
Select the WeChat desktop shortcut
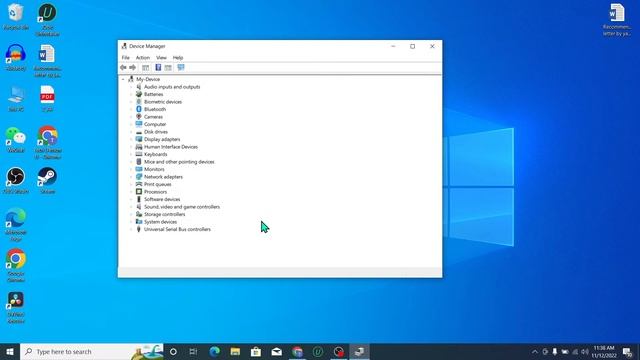point(16,140)
